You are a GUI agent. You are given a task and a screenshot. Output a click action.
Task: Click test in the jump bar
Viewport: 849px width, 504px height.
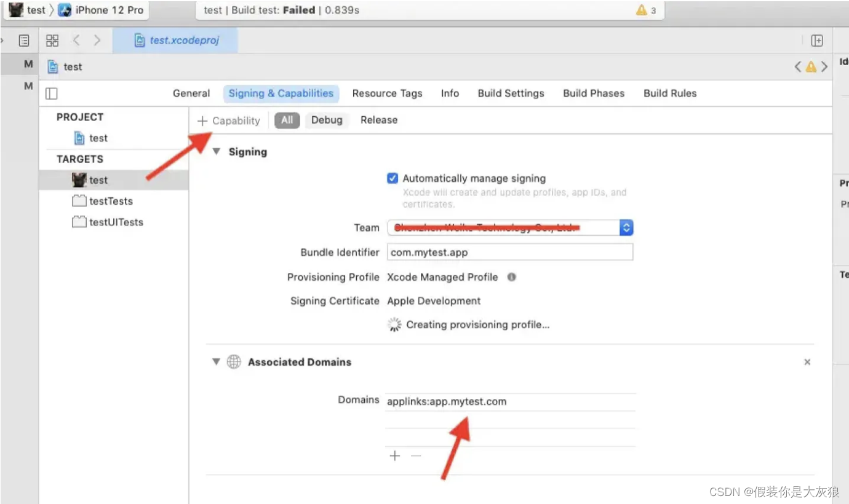point(73,67)
